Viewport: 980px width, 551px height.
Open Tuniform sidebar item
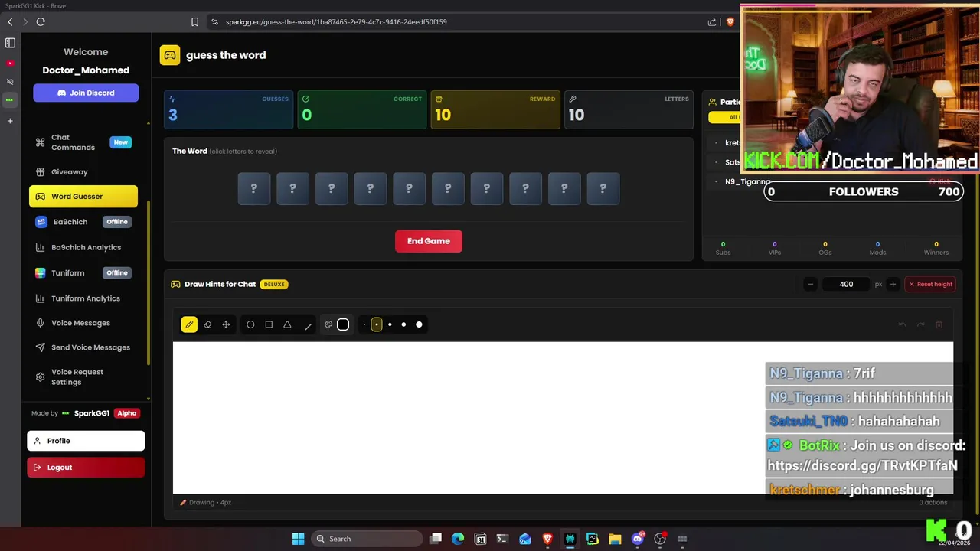click(x=83, y=272)
